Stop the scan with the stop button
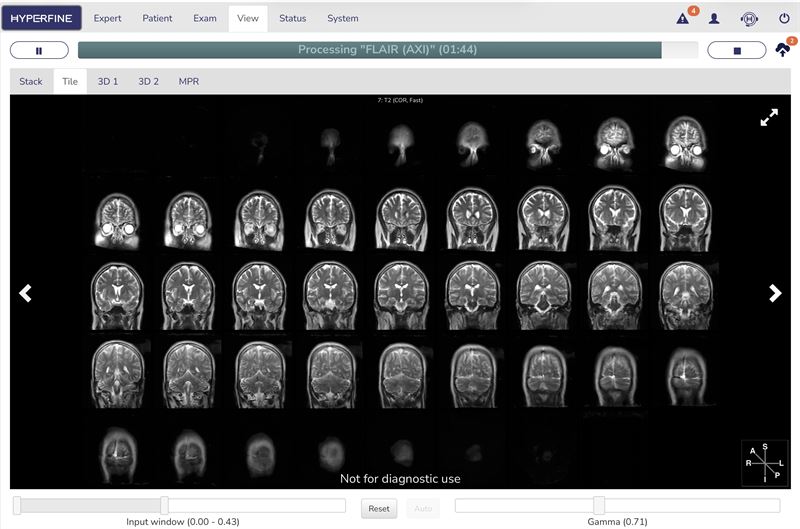The image size is (800, 529). pyautogui.click(x=736, y=51)
